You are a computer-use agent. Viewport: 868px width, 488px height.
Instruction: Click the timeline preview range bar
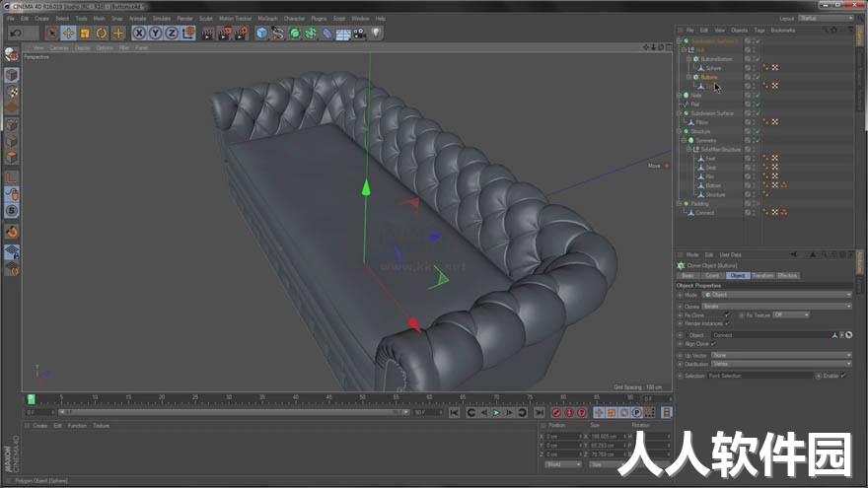click(233, 412)
